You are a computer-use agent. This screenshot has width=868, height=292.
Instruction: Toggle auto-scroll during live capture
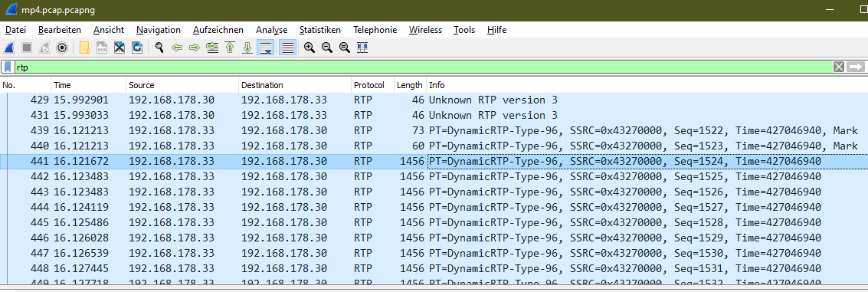click(265, 48)
